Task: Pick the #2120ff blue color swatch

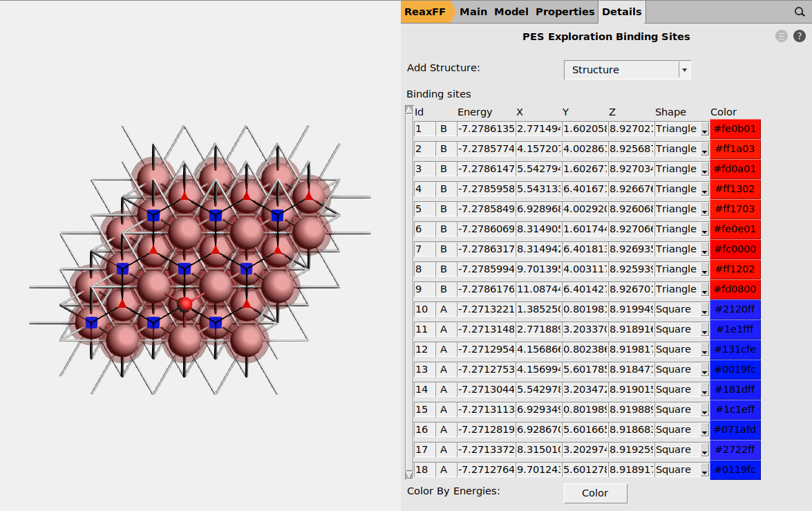Action: (x=735, y=309)
